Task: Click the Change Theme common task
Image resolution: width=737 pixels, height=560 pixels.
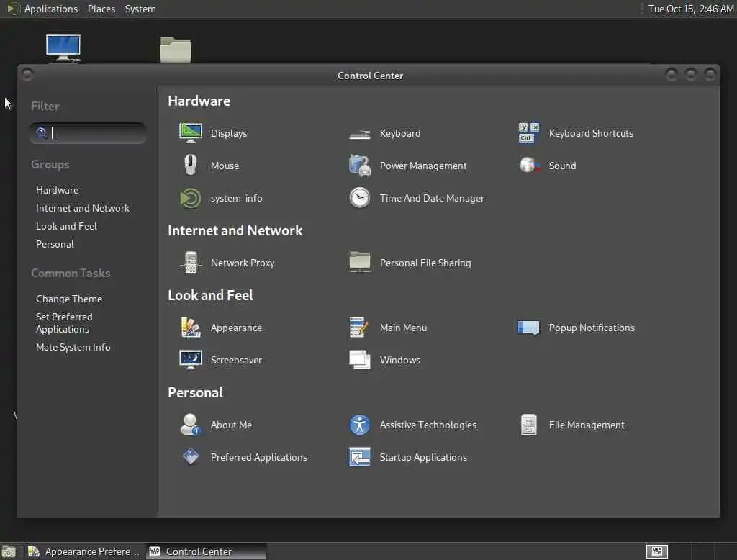Action: click(x=69, y=299)
